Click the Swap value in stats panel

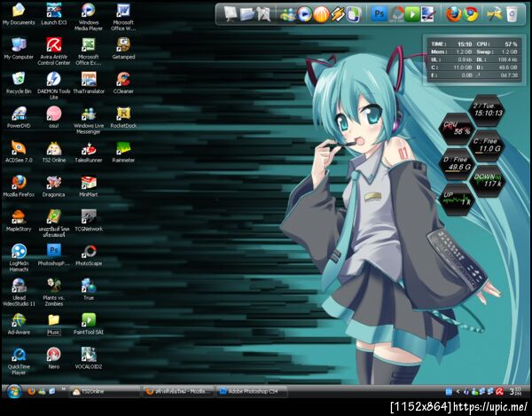pyautogui.click(x=509, y=52)
